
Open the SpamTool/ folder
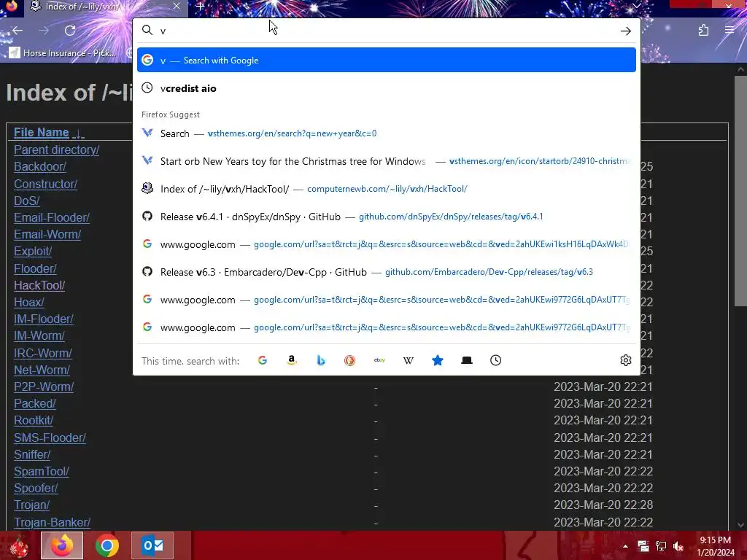coord(42,472)
